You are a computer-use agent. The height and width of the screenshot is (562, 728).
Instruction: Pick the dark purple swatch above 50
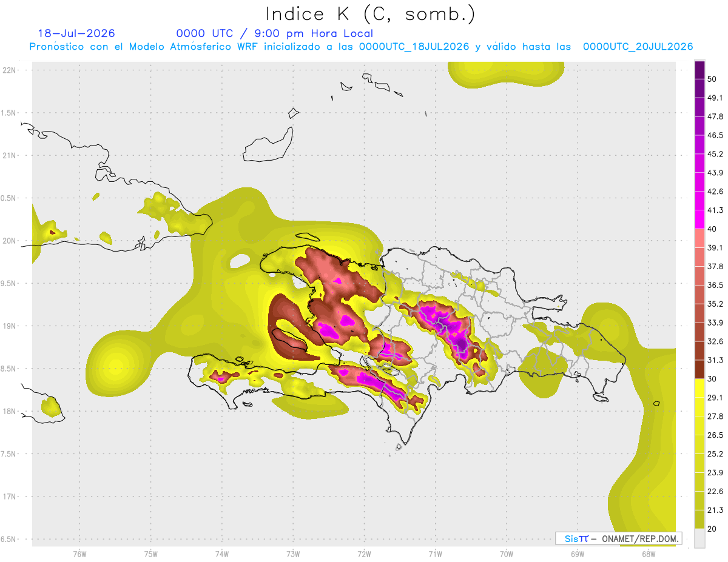coord(699,70)
